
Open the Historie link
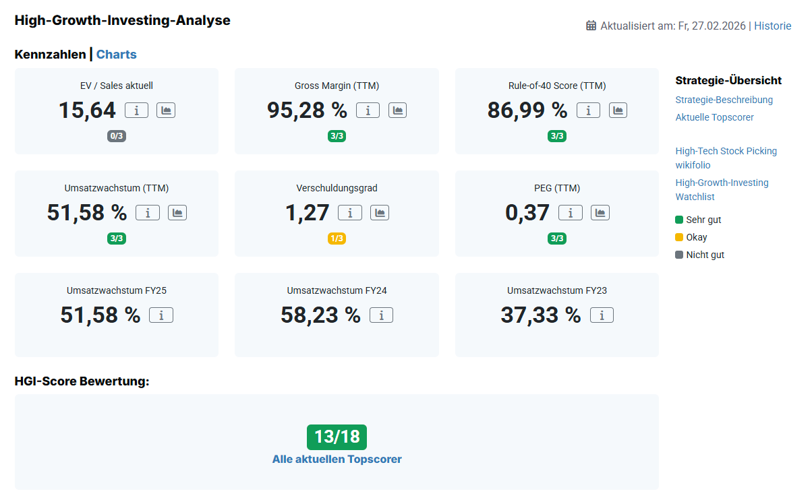point(772,26)
